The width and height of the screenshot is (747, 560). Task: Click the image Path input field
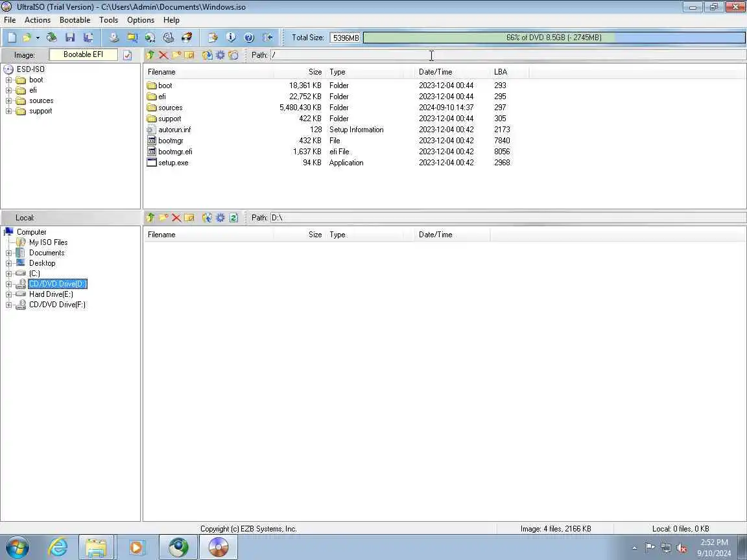point(507,55)
